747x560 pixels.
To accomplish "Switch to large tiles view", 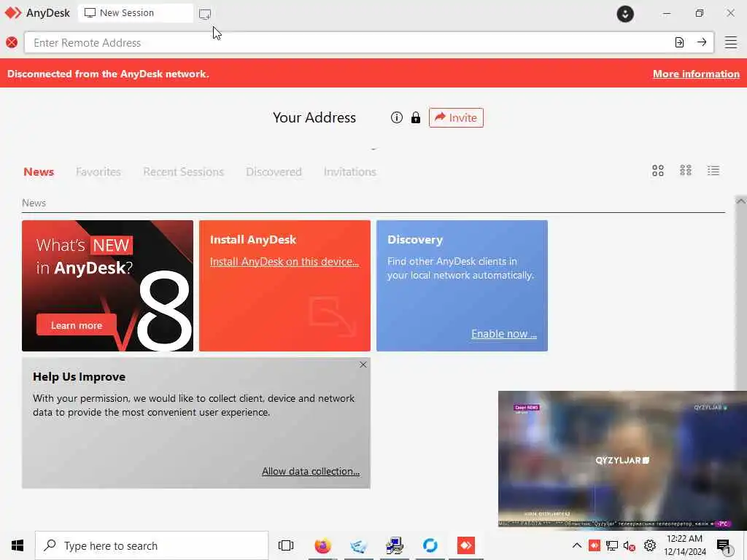I will tap(658, 171).
